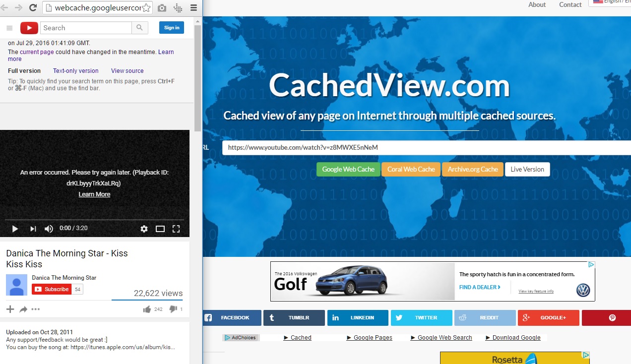Subscribe to Danica The Morning Star
The image size is (631, 364).
pos(52,289)
